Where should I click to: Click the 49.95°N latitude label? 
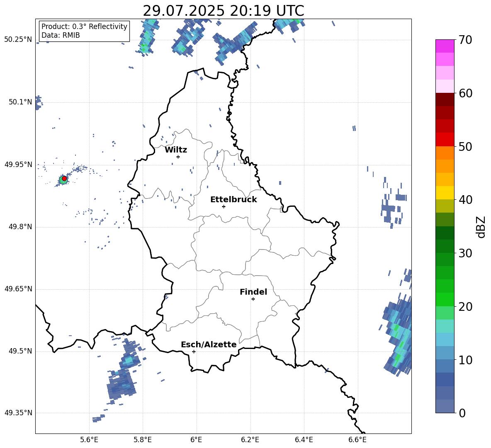[x=18, y=165]
